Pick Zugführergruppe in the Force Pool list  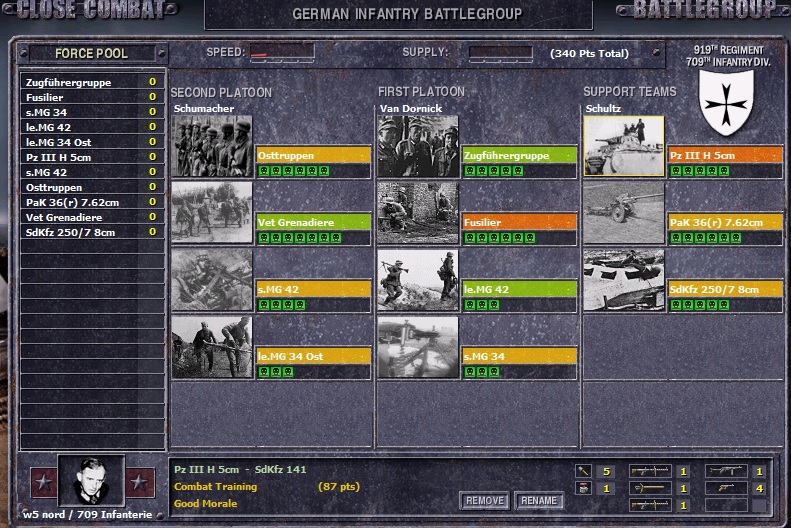[92, 82]
